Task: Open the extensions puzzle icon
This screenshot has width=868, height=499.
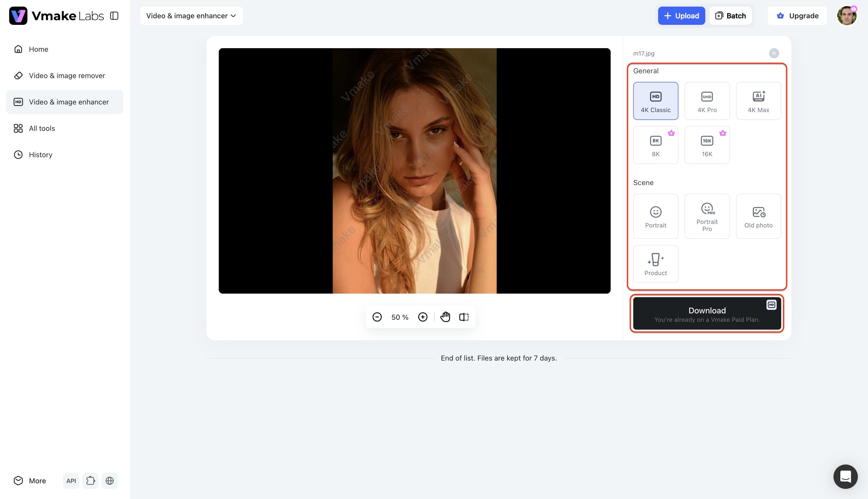Action: [90, 480]
